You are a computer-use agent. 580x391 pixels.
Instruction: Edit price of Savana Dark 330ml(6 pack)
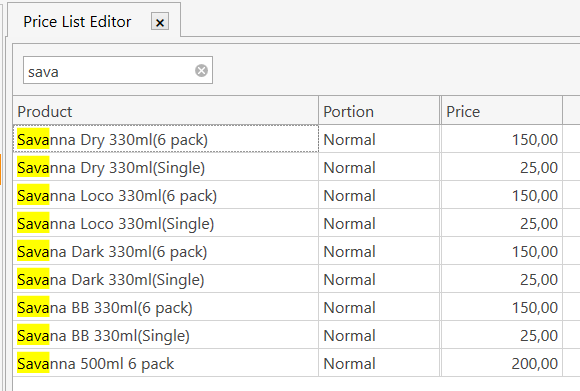click(502, 252)
